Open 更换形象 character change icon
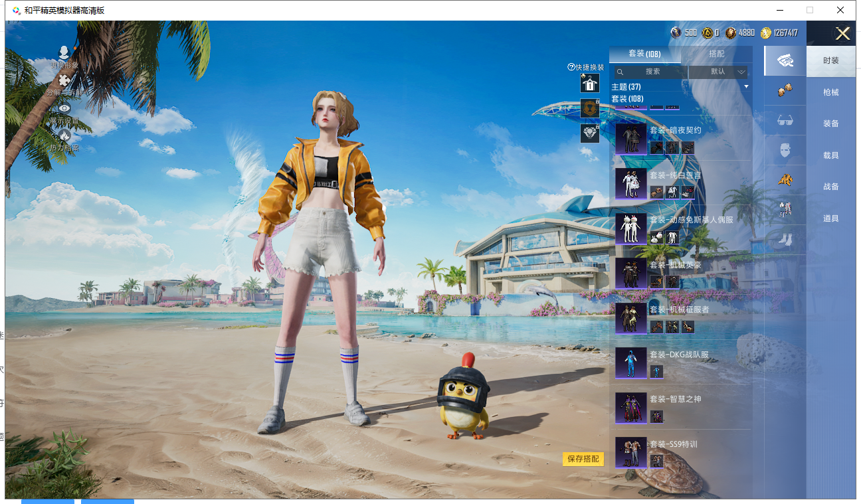The image size is (861, 504). point(64,53)
